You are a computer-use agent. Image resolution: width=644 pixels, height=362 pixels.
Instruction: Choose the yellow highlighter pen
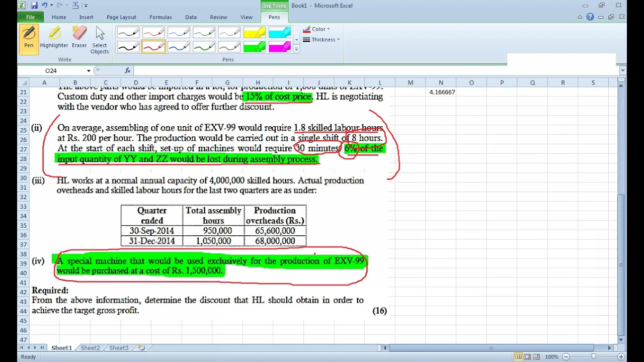(x=254, y=33)
